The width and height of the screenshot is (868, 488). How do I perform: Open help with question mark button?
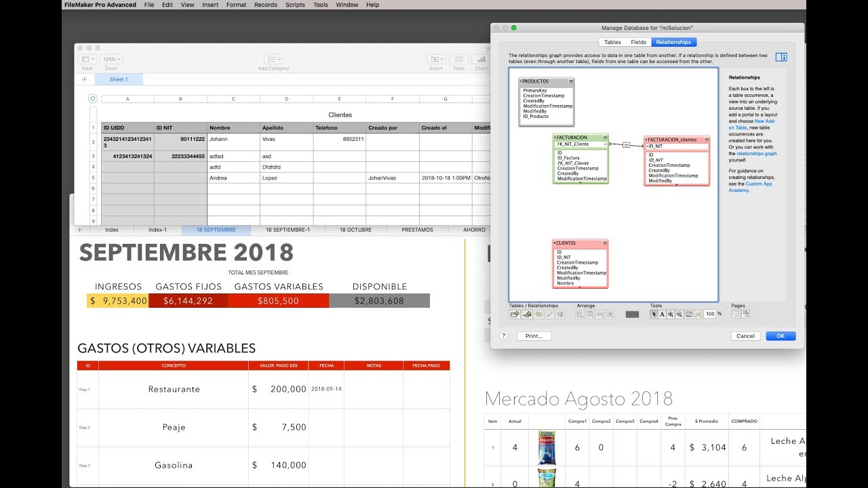point(504,336)
